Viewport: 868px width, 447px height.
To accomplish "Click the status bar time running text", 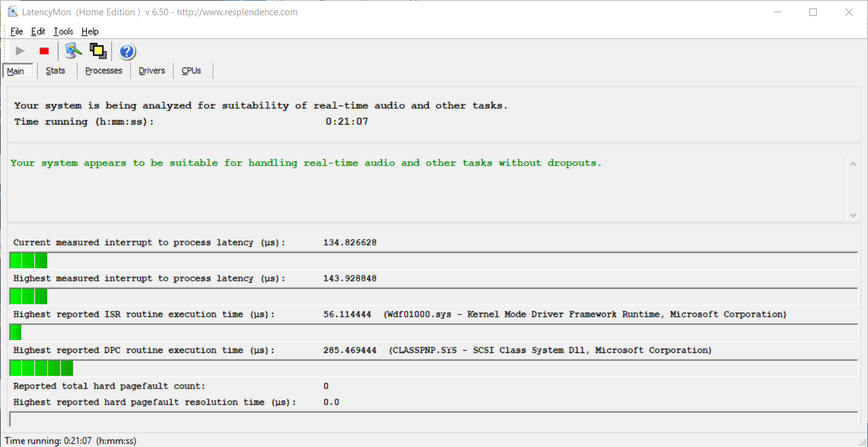I will 70,441.
